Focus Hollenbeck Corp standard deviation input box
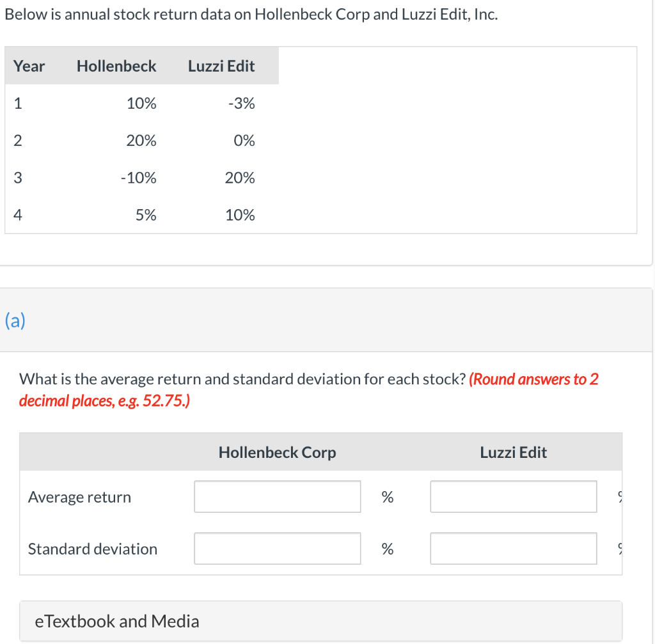This screenshot has width=655, height=644. [x=277, y=549]
